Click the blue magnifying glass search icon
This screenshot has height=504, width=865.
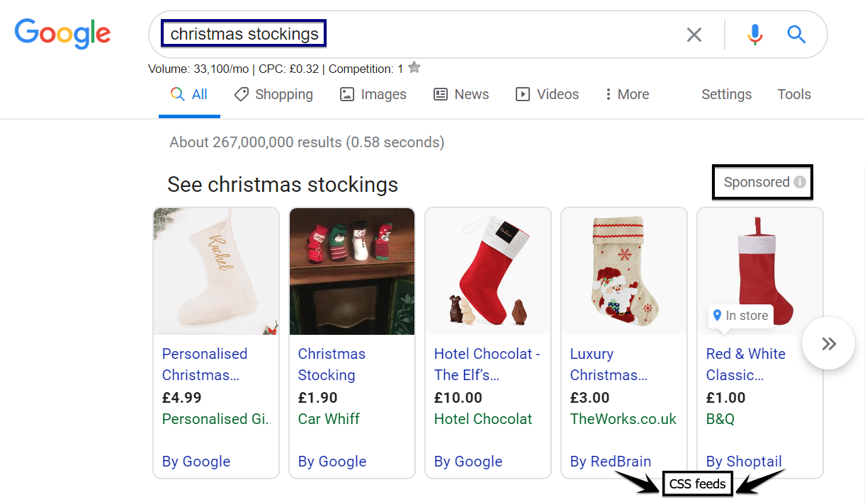[x=797, y=35]
